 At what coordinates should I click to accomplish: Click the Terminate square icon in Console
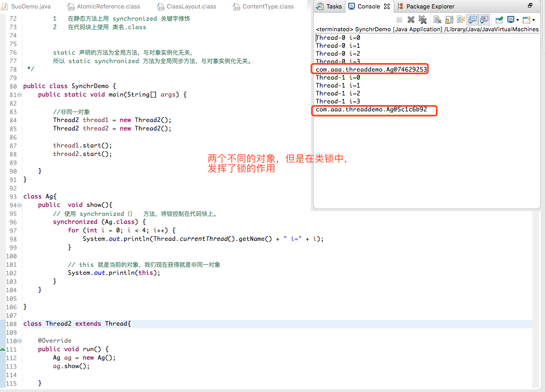[400, 20]
